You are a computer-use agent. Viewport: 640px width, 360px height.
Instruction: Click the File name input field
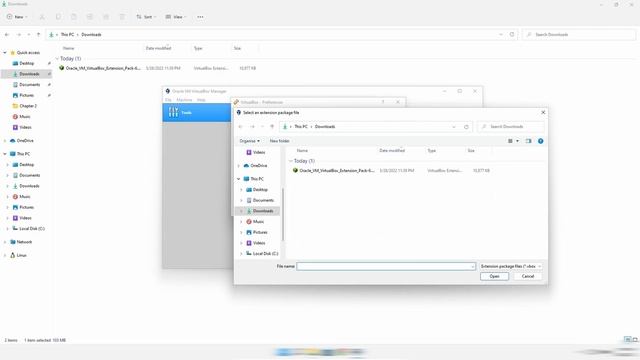click(386, 266)
